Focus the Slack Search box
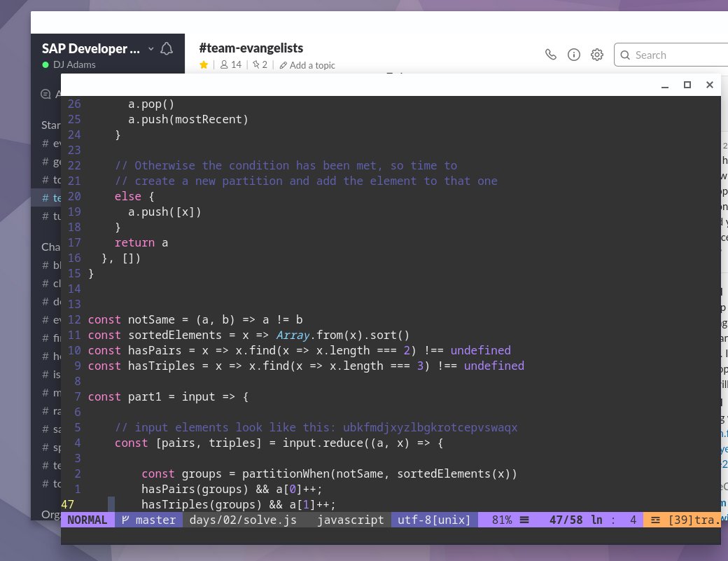The image size is (728, 561). (672, 55)
